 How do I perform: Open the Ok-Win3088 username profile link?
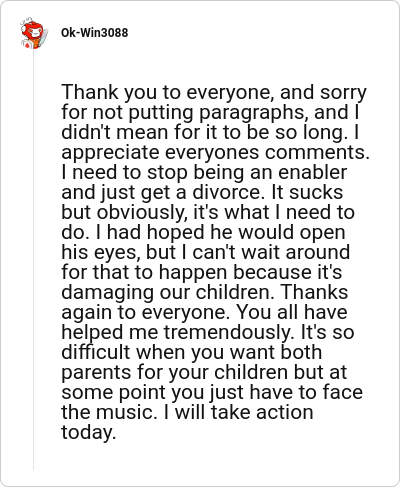pos(94,33)
